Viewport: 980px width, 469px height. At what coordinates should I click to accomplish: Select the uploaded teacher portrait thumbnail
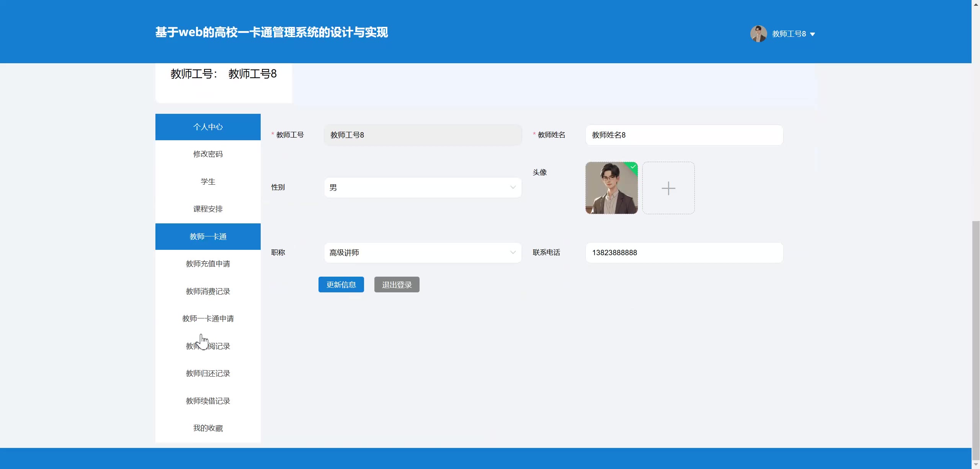(611, 188)
